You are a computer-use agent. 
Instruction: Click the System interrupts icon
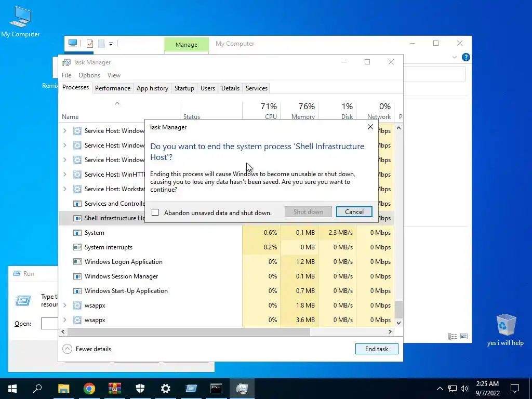[77, 247]
